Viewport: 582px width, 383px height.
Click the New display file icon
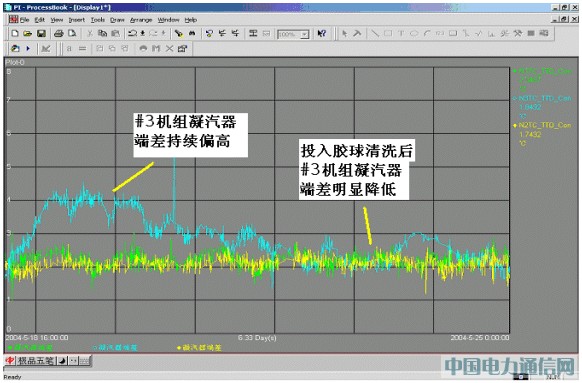click(15, 33)
